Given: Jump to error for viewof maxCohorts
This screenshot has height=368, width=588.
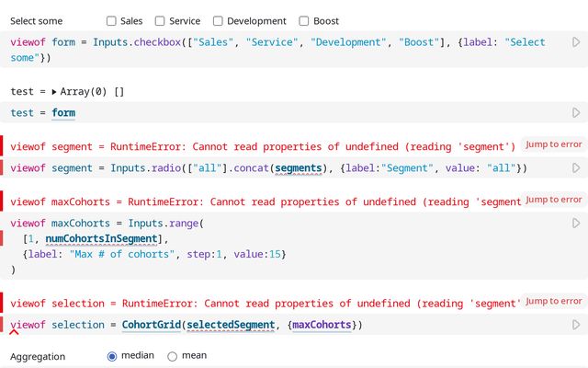Looking at the screenshot, I should (x=553, y=200).
